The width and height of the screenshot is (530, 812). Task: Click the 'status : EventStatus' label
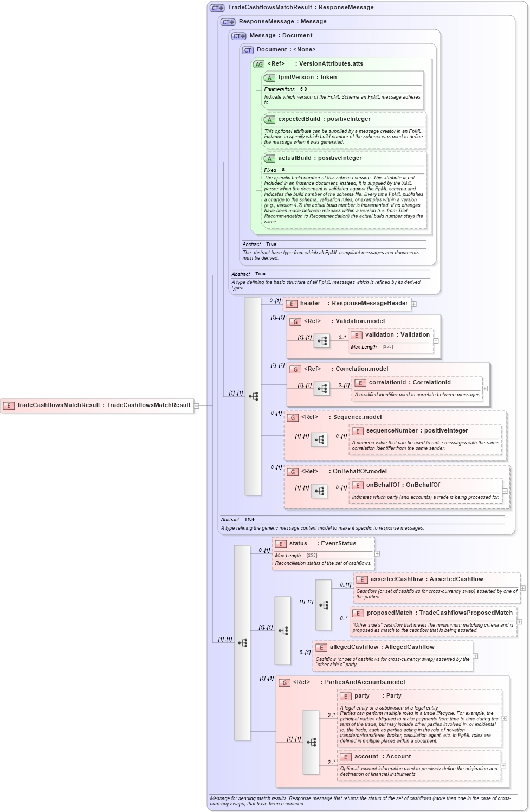point(323,544)
